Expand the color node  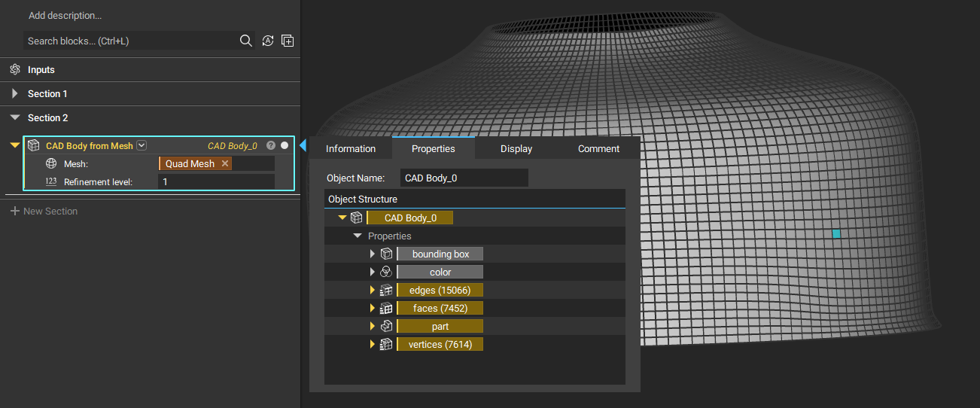coord(372,272)
